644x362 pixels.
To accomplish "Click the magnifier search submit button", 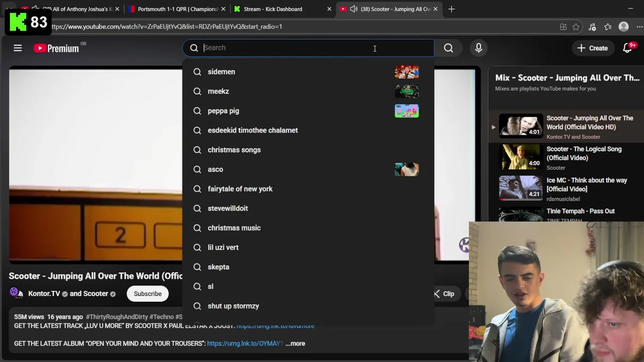I will (448, 48).
